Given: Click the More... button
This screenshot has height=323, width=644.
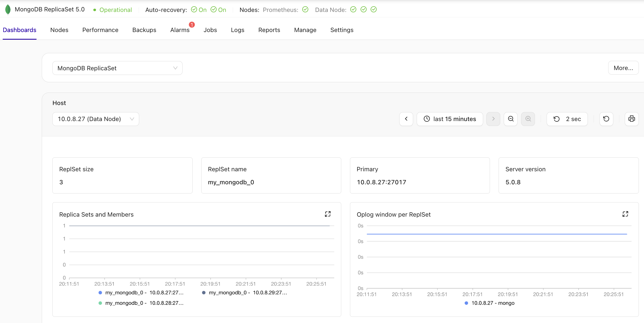Looking at the screenshot, I should pos(623,68).
